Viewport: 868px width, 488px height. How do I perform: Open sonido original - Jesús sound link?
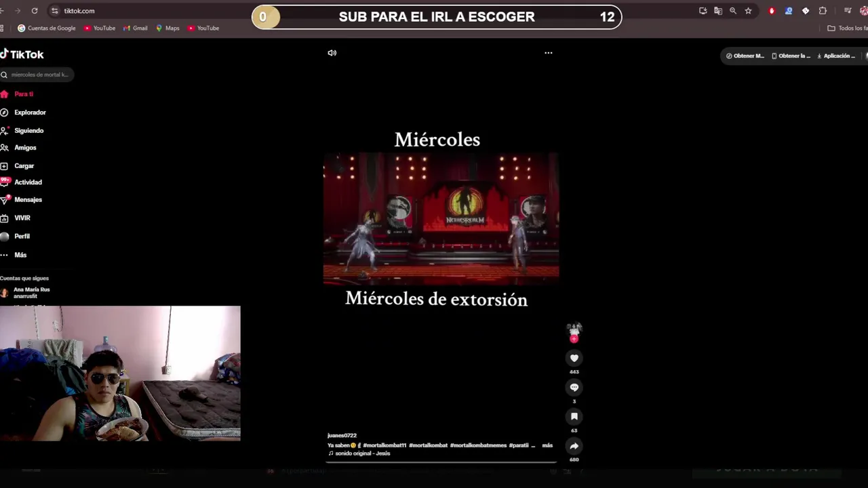359,453
